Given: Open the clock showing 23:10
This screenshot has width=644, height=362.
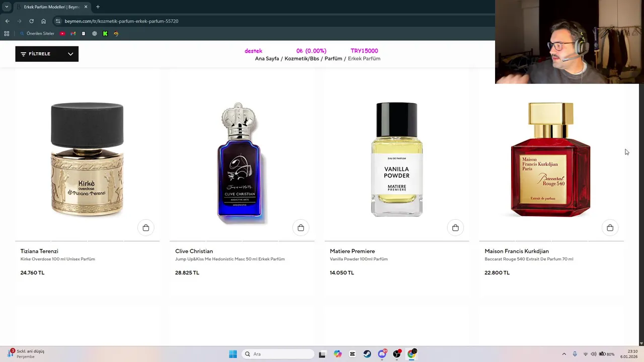Looking at the screenshot, I should pos(629,354).
